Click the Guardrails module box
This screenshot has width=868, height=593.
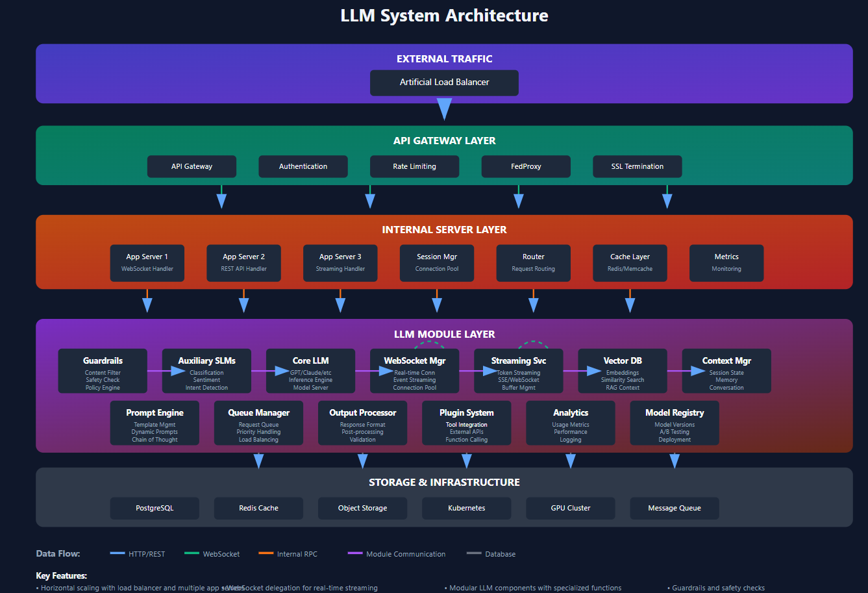(x=103, y=371)
